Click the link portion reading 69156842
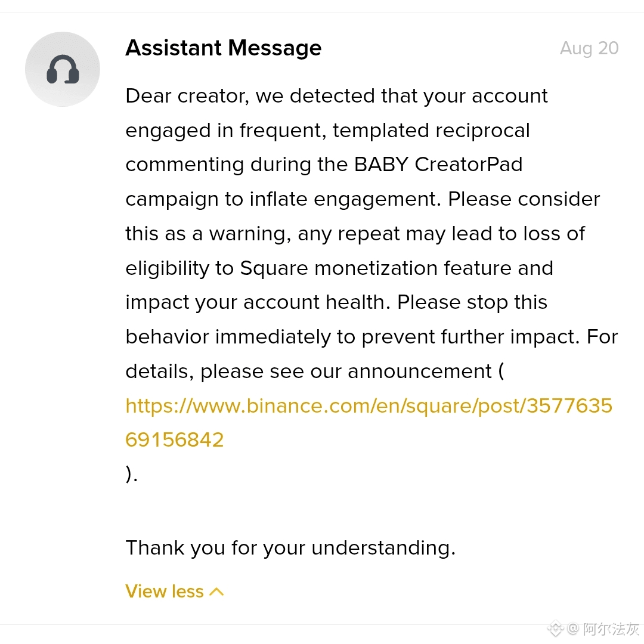The image size is (644, 644). click(175, 440)
